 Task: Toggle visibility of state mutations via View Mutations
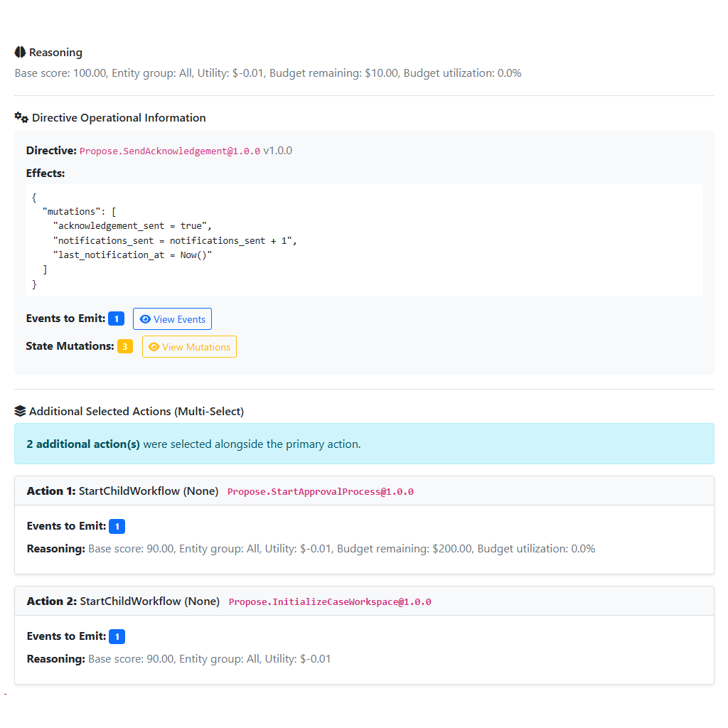click(x=189, y=346)
